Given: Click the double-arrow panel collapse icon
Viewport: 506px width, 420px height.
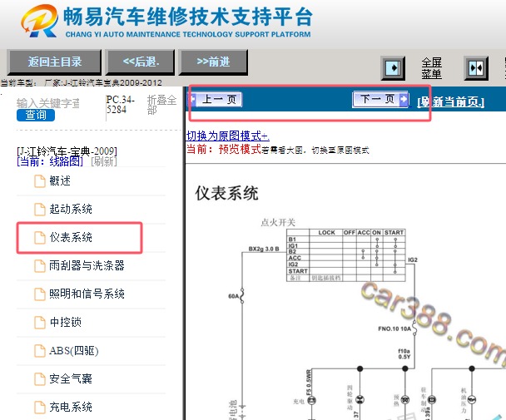Looking at the screenshot, I should tap(476, 68).
